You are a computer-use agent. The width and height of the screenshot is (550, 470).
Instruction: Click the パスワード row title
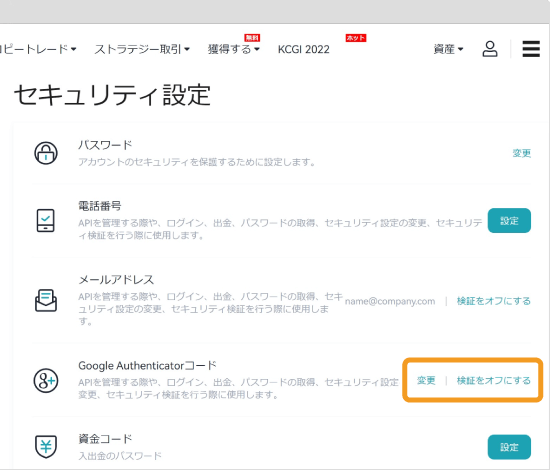[105, 145]
